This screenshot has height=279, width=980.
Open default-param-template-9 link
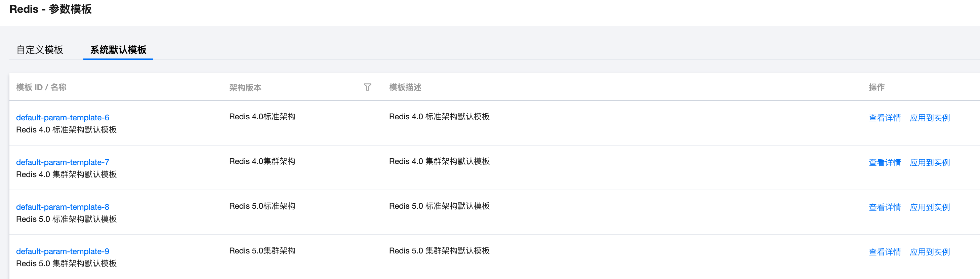[63, 251]
